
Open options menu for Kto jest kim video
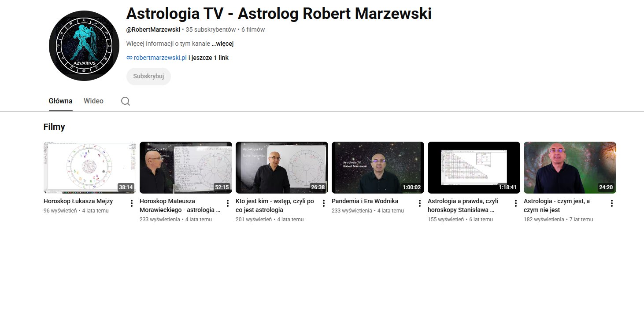(324, 203)
